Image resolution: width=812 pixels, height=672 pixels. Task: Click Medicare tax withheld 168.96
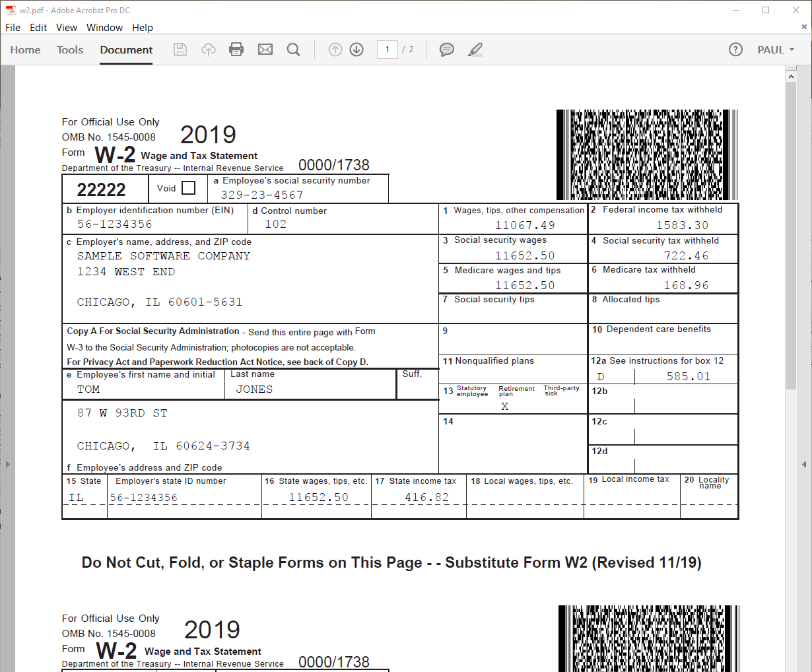pyautogui.click(x=687, y=285)
